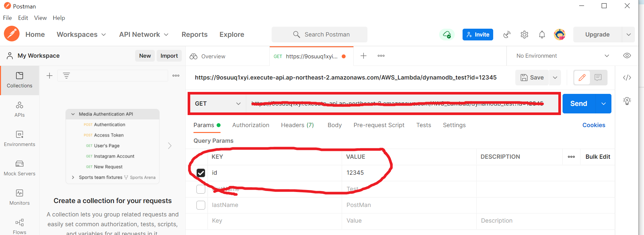Switch to the Body tab
Viewport: 644px width, 235px height.
pyautogui.click(x=335, y=125)
